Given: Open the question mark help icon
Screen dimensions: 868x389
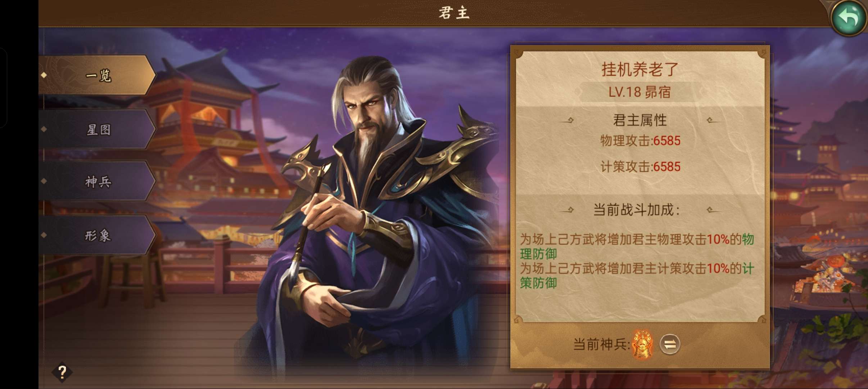Looking at the screenshot, I should pos(62,372).
